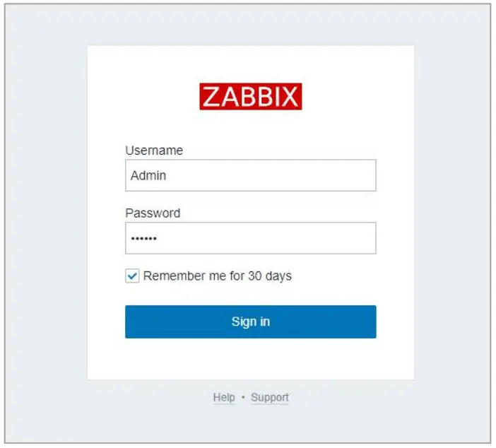Click the "Remember me for 30 days" label
This screenshot has height=448, width=496.
tap(218, 276)
